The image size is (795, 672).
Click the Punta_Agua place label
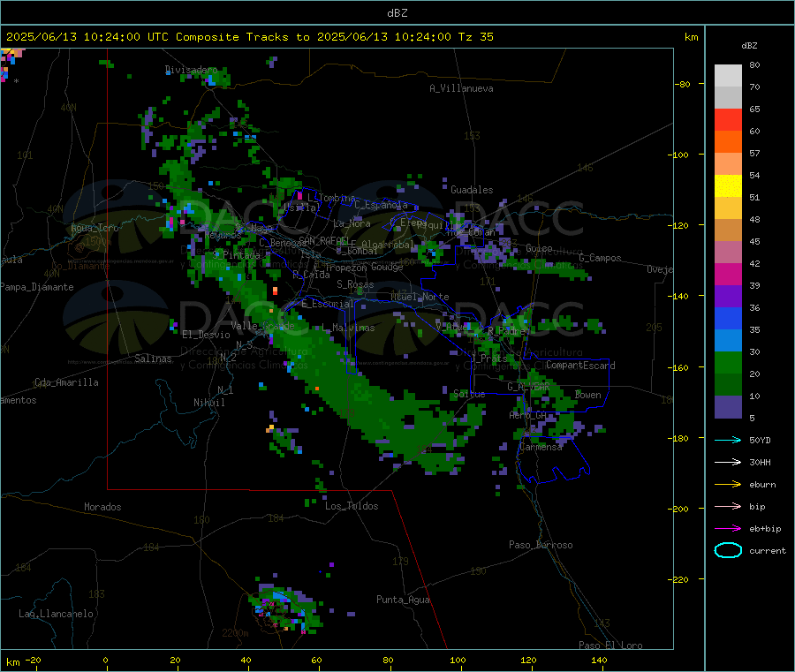tap(403, 600)
